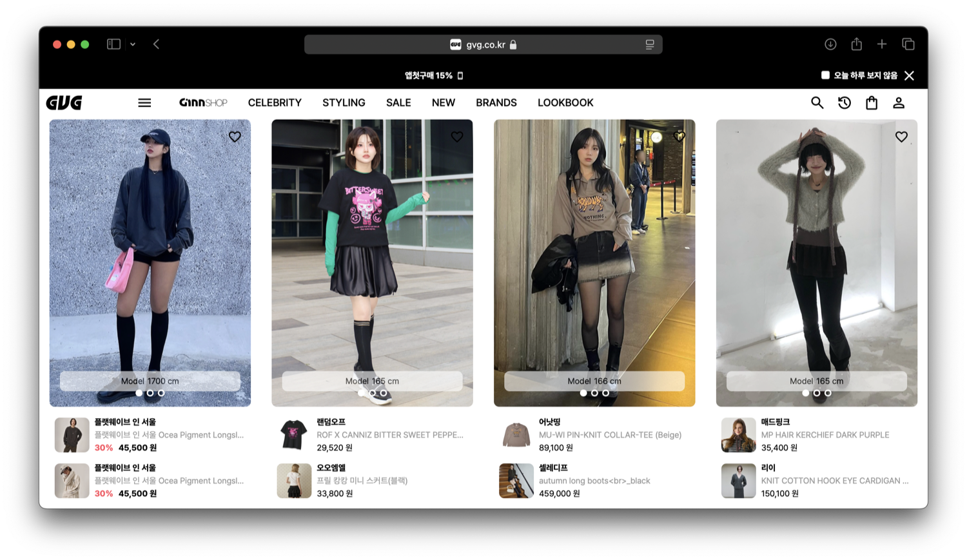
Task: Click ROF X CANNIZ BITTER SWEET product name
Action: pos(390,435)
